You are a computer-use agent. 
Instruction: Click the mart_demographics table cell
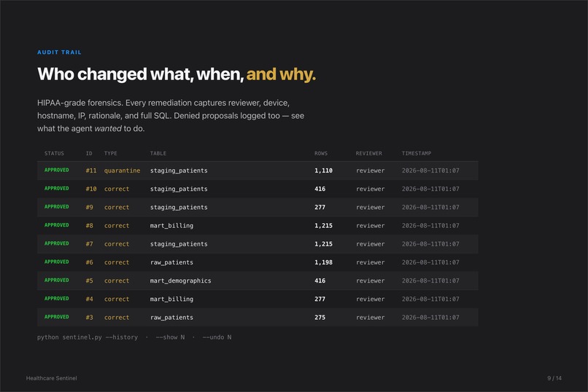click(181, 281)
